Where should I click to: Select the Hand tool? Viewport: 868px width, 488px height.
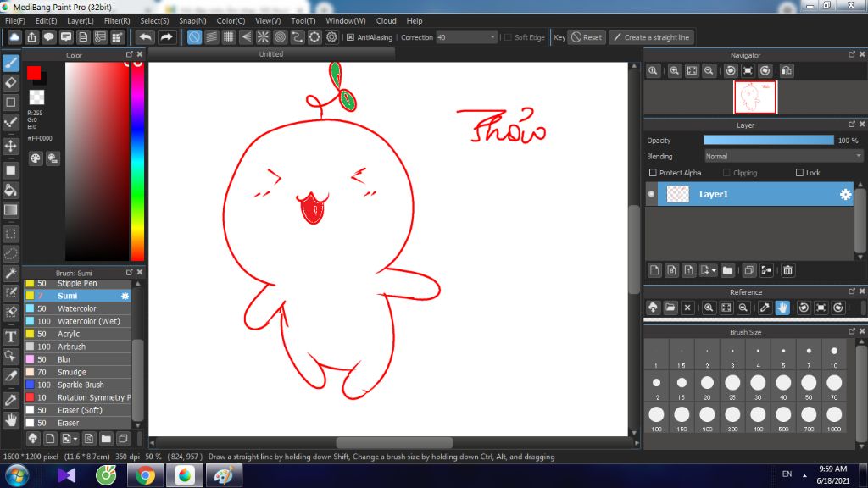10,420
